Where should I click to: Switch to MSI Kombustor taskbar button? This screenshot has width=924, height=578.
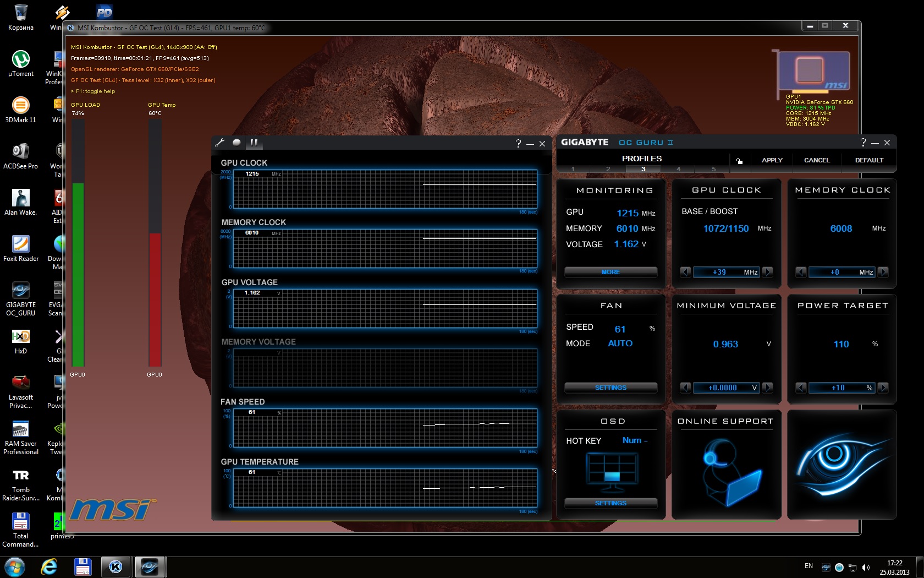[116, 566]
